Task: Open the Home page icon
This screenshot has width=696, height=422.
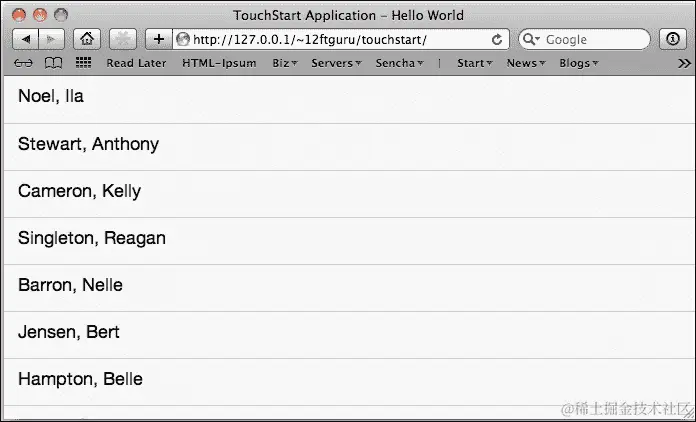Action: (87, 39)
